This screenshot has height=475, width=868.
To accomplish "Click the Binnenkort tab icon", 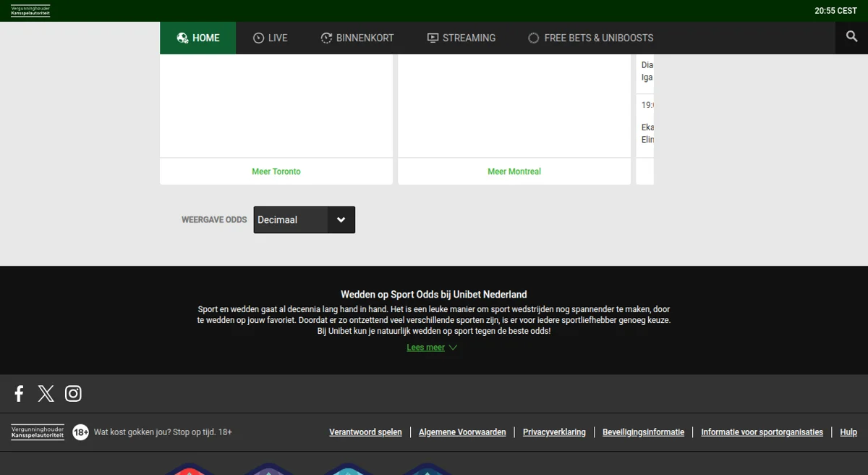I will click(326, 38).
